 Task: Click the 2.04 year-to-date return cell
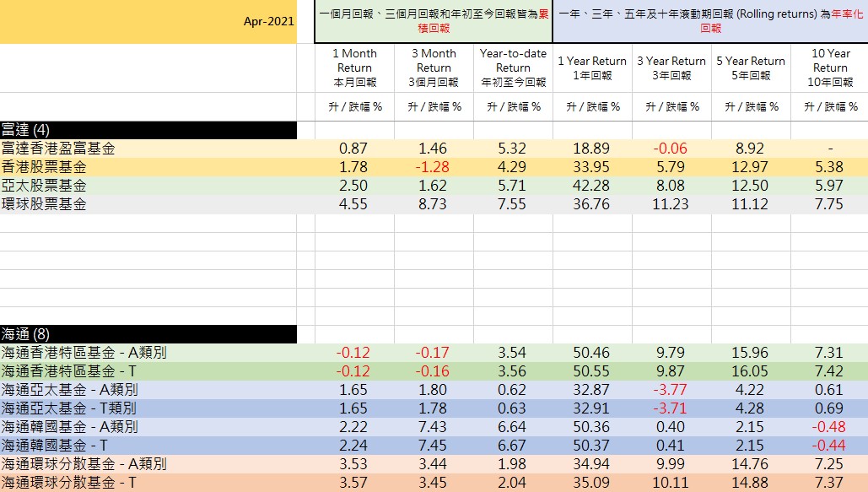click(x=511, y=483)
